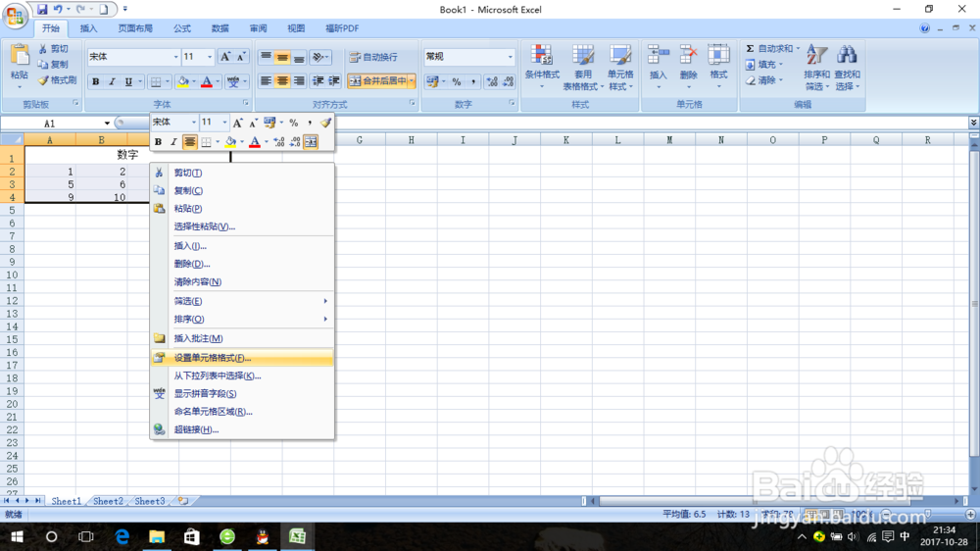The image size is (980, 551).
Task: Toggle center alignment in ribbon
Action: click(282, 80)
